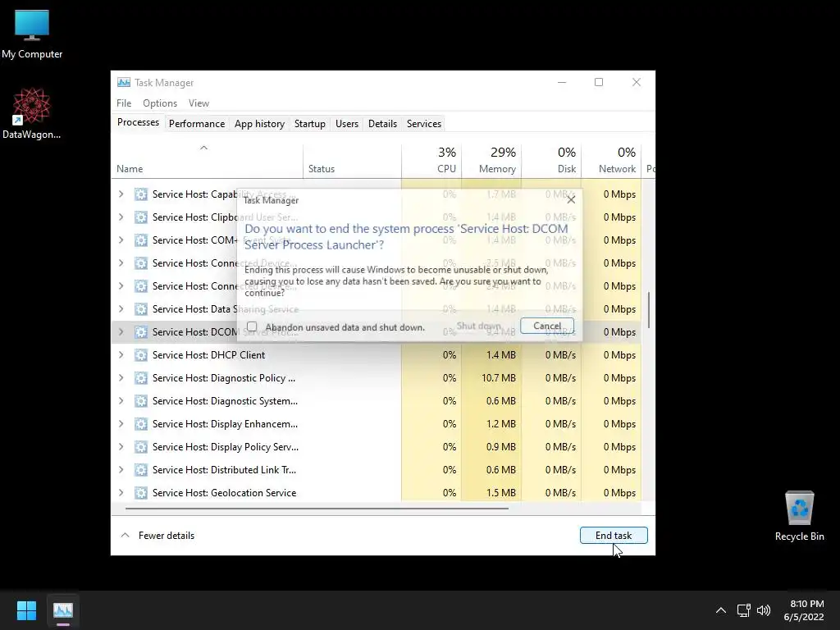Click the End task button
The width and height of the screenshot is (840, 630).
click(614, 535)
